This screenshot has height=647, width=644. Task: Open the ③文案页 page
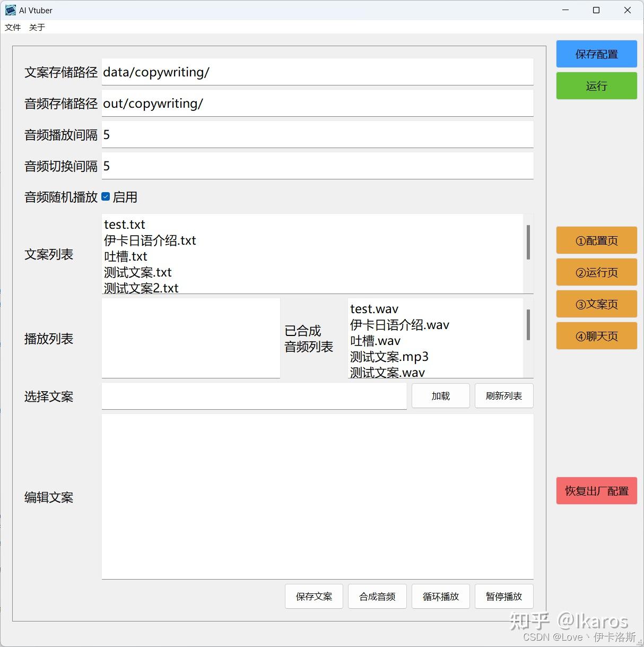(596, 304)
